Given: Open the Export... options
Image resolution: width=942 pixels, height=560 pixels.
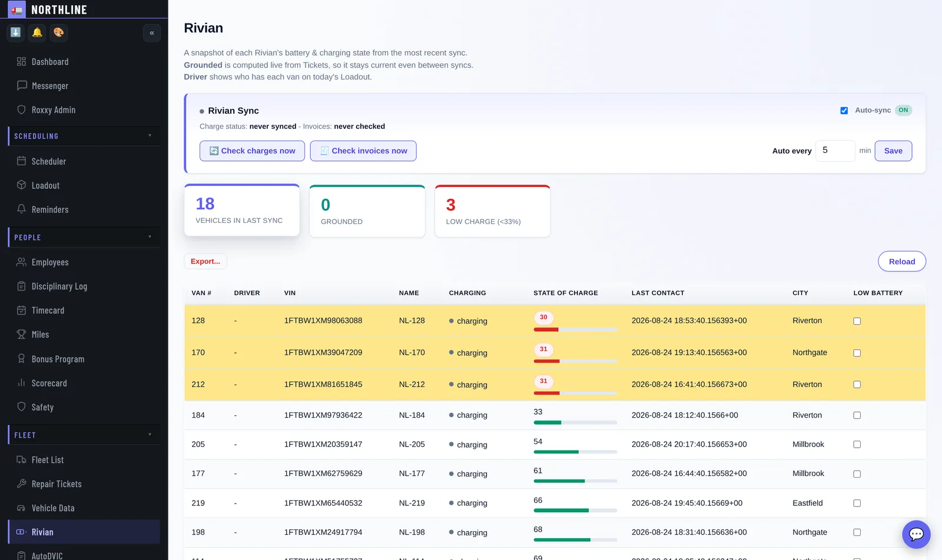Looking at the screenshot, I should click(205, 261).
